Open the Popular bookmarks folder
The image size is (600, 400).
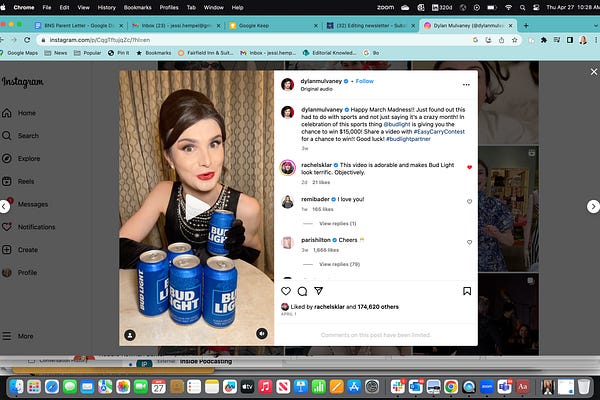tap(88, 53)
